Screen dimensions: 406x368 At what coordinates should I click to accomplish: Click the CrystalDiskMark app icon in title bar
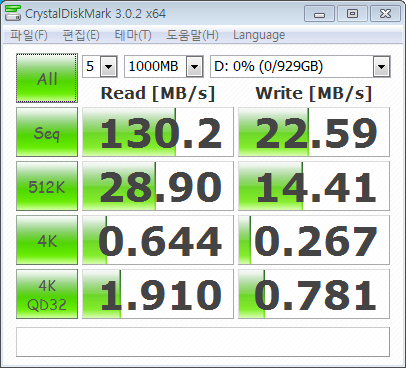pos(13,13)
